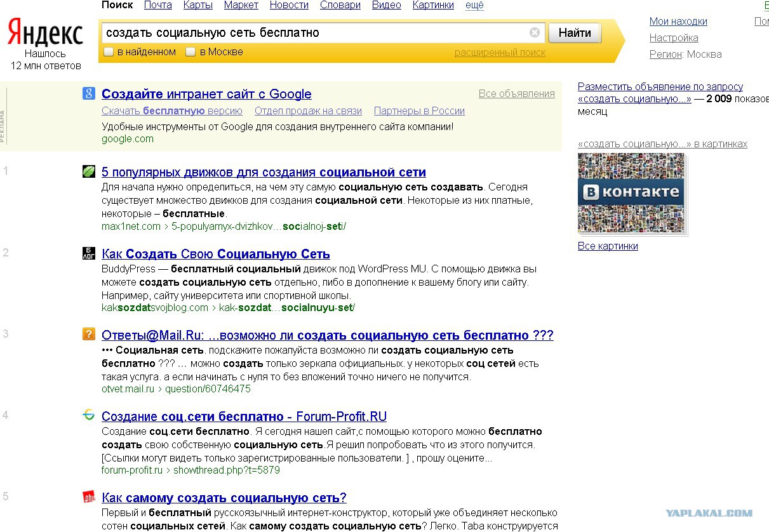Expand the 'ещё' services menu
769x532 pixels.
(x=474, y=5)
